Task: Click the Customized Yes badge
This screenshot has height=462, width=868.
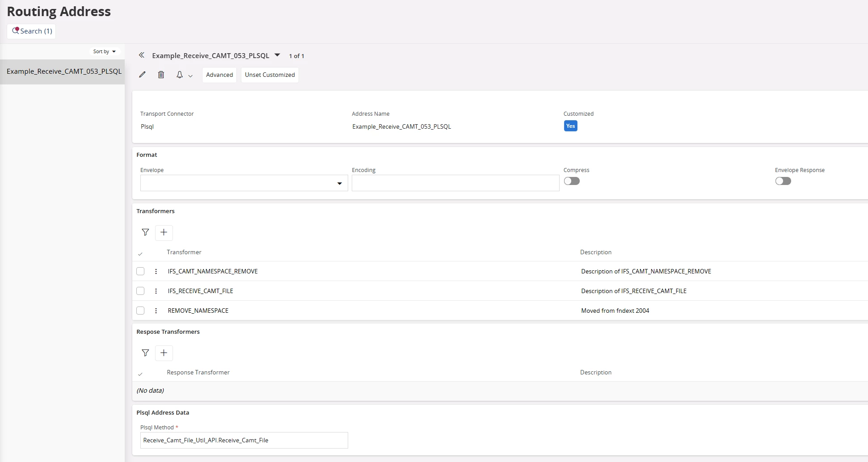Action: (x=570, y=126)
